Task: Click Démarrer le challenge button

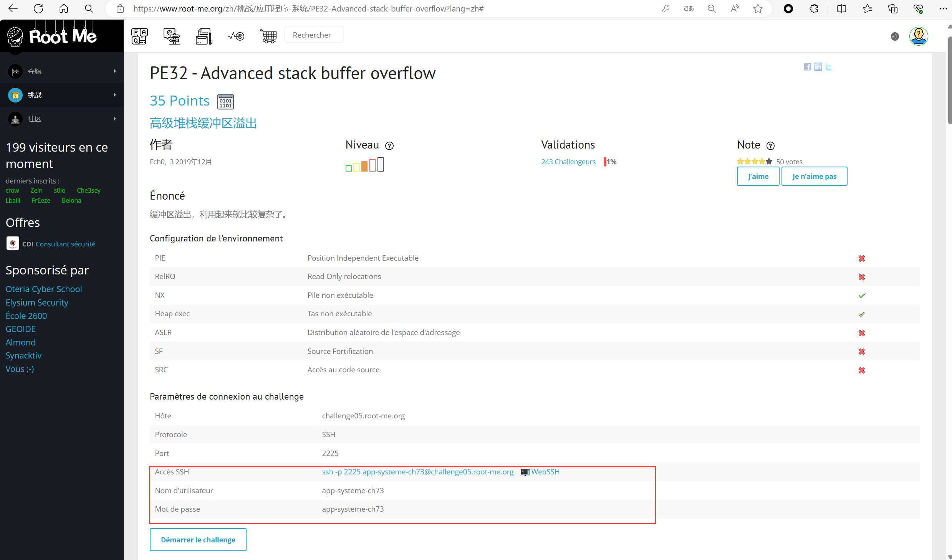Action: coord(198,540)
